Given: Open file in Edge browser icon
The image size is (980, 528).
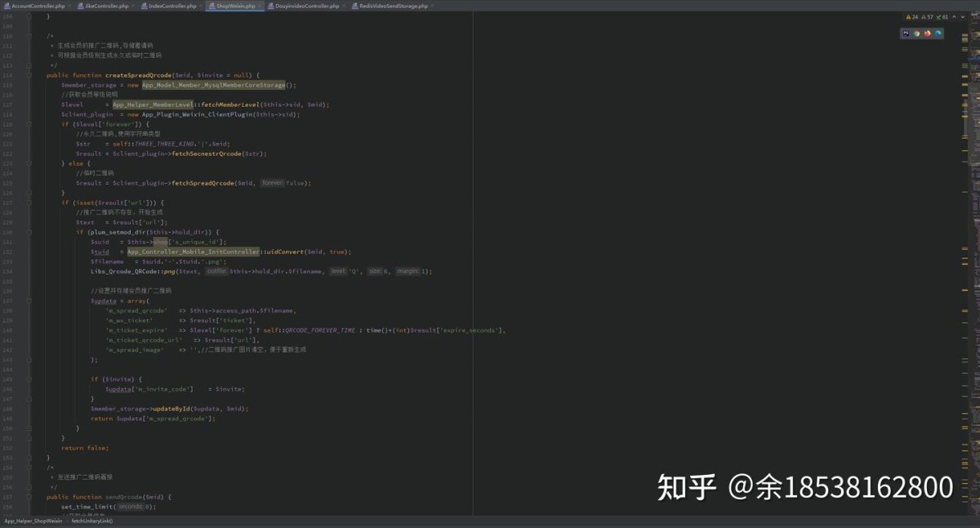Looking at the screenshot, I should [938, 34].
